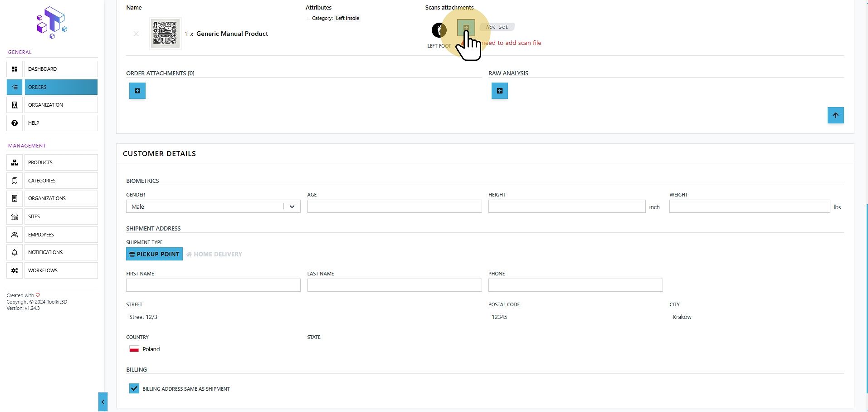Click the Toolkit3D logo
Image resolution: width=868 pixels, height=412 pixels.
pyautogui.click(x=52, y=23)
